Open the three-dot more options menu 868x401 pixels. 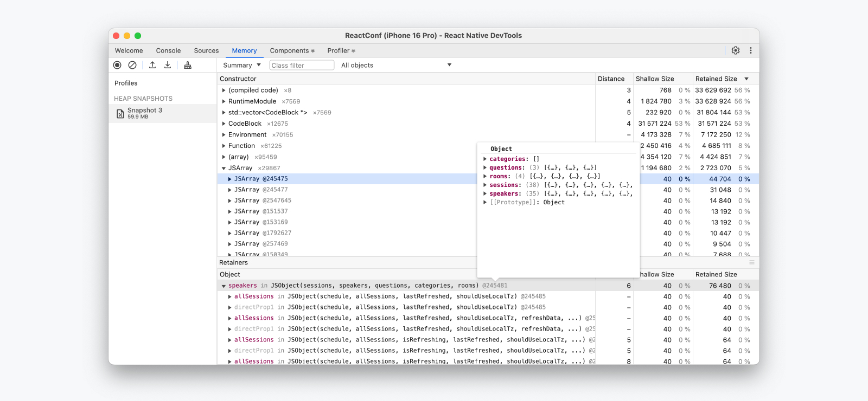pyautogui.click(x=751, y=50)
